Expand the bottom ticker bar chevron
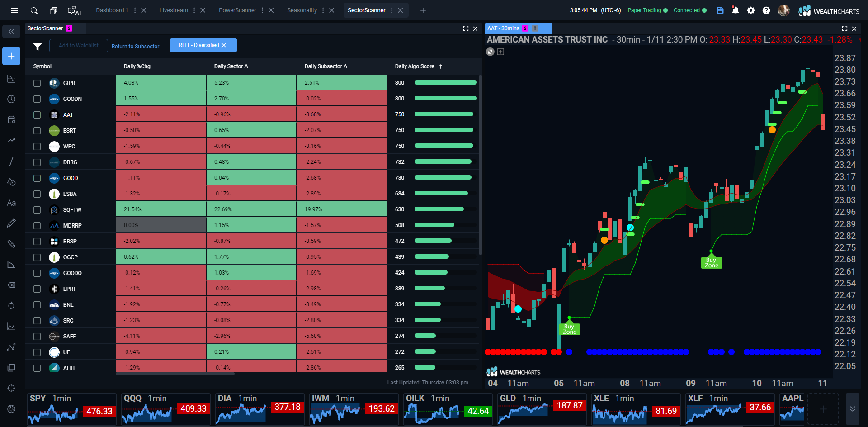This screenshot has height=427, width=868. coord(852,408)
